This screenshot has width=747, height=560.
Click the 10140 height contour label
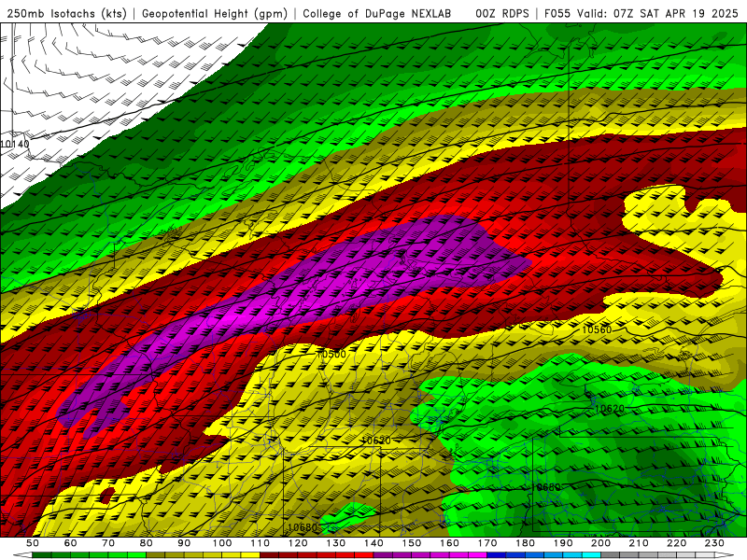click(x=15, y=144)
